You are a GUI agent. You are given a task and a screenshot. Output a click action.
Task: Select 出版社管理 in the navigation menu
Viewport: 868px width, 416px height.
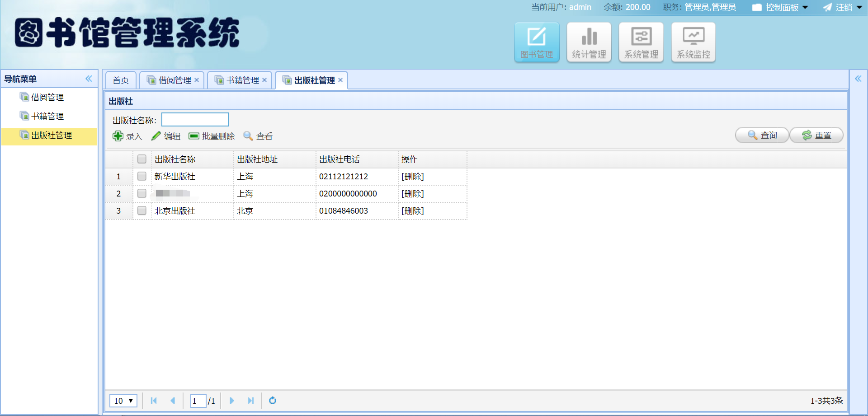pos(49,136)
